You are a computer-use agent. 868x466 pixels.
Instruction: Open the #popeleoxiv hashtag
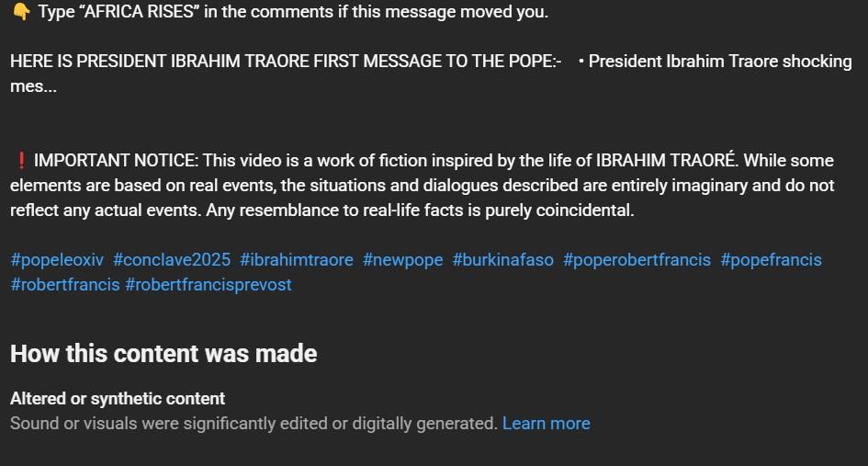[57, 260]
